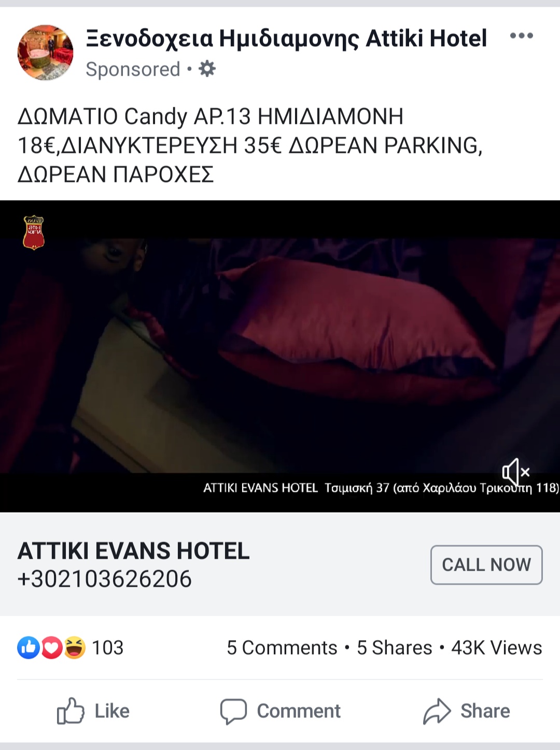Click the ATTIKI EVANS HOTEL headline
The width and height of the screenshot is (560, 750).
134,550
